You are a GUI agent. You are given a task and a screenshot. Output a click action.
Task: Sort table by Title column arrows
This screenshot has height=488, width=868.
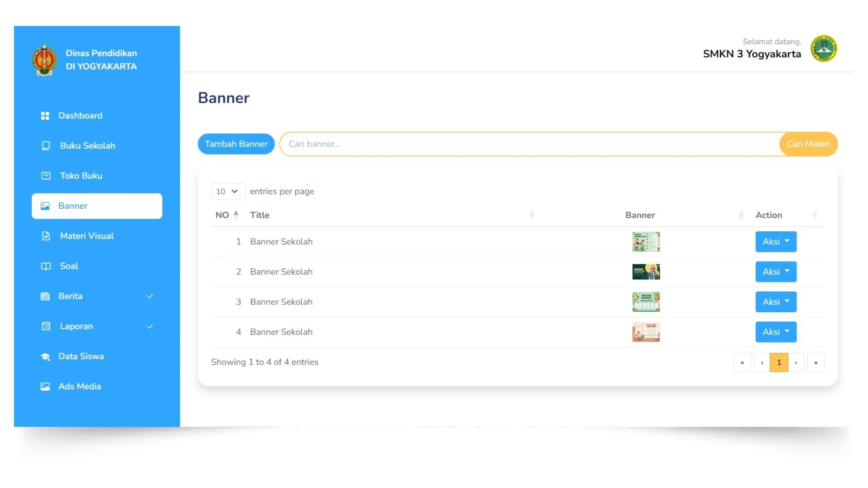(532, 215)
